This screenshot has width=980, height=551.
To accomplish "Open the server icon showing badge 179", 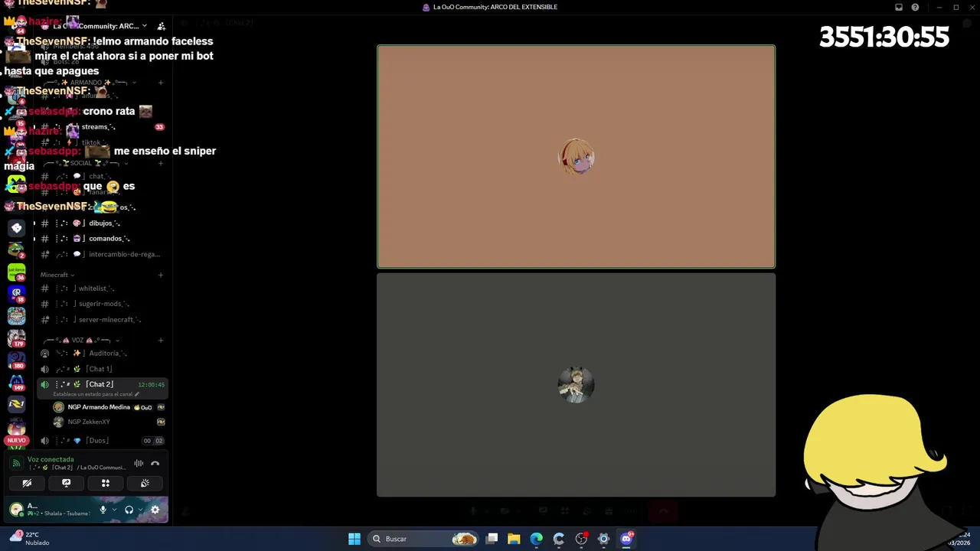I will pos(16,337).
